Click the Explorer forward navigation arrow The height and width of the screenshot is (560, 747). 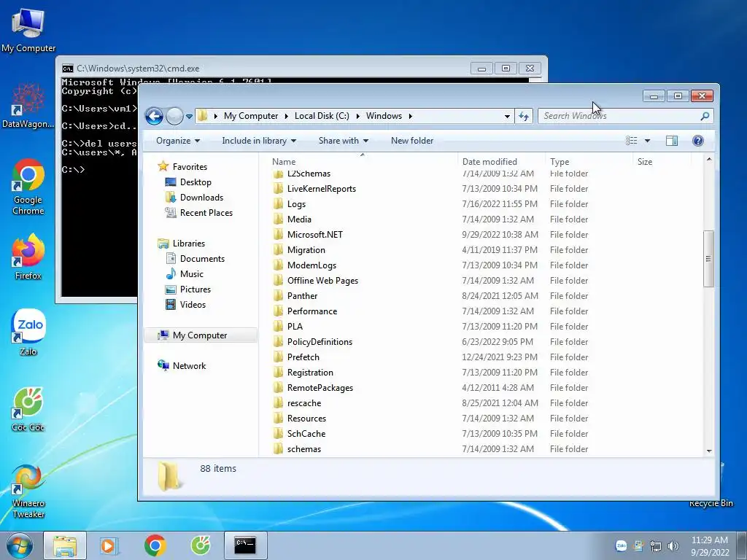tap(174, 116)
